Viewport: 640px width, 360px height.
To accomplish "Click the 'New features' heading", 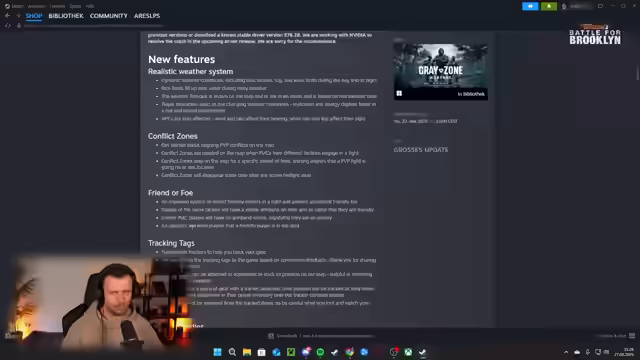I will coord(181,59).
